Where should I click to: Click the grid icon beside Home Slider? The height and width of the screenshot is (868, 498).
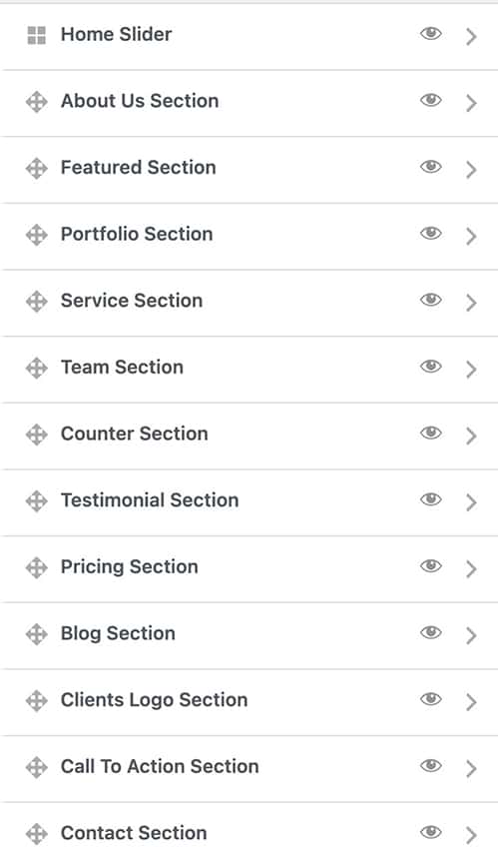coord(37,35)
